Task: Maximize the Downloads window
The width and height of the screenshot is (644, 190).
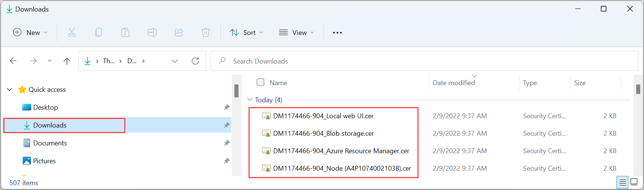Action: 604,9
